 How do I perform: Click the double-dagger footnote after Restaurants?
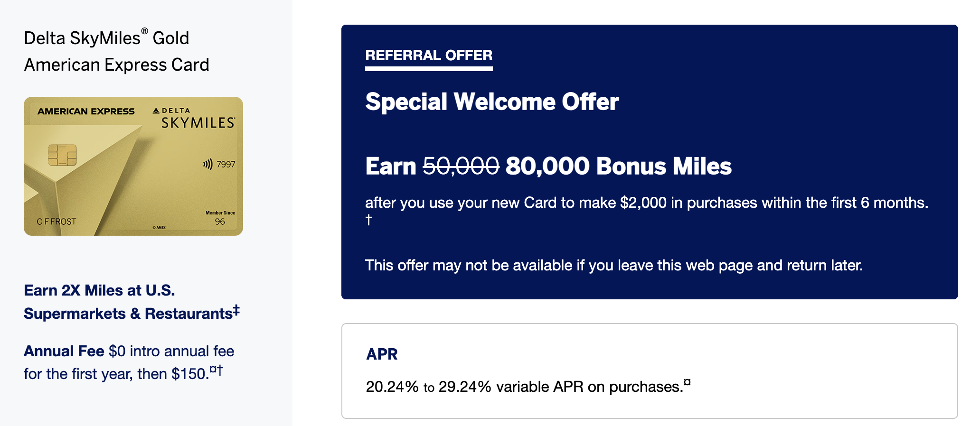pyautogui.click(x=236, y=310)
